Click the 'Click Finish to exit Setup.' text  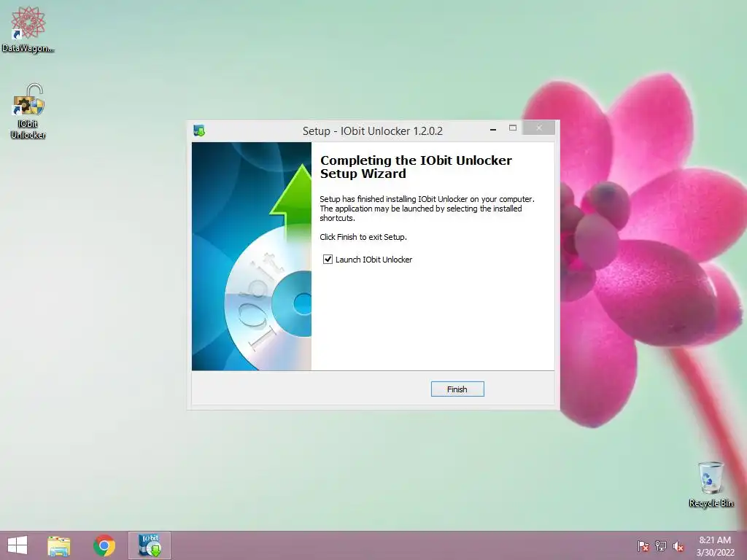pos(363,237)
